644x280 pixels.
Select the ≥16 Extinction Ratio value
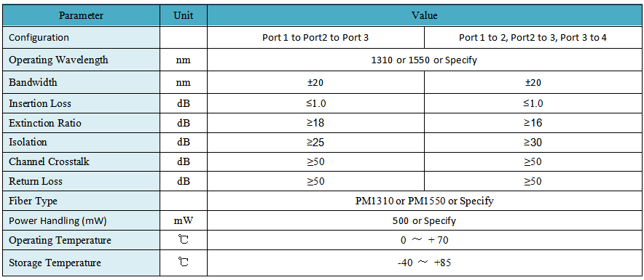pos(533,123)
